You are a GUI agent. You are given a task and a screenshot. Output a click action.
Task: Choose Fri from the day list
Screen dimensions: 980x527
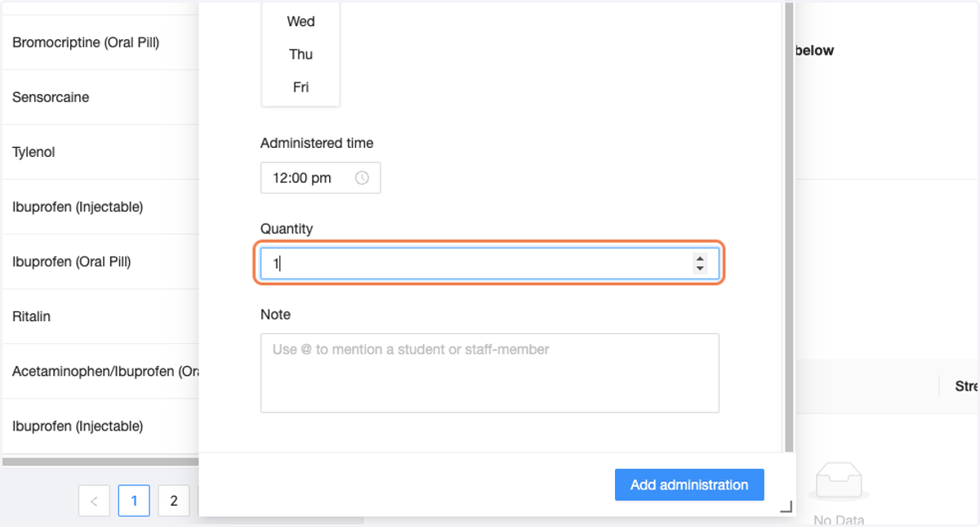301,87
